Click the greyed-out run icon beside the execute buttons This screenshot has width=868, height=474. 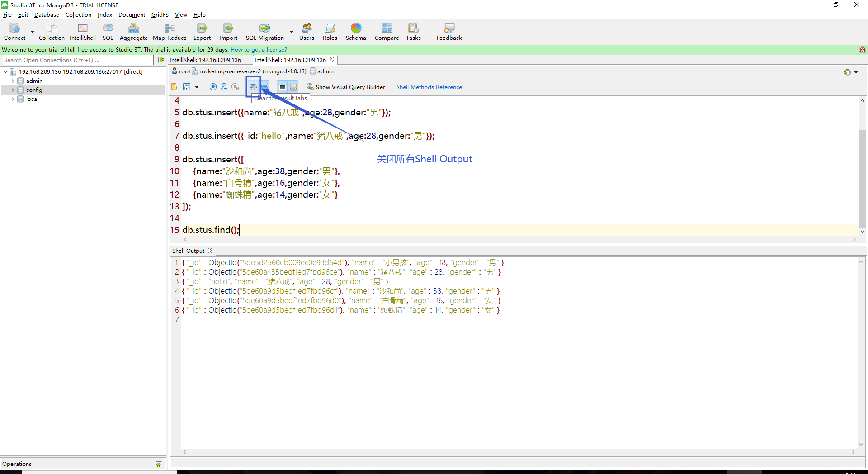pos(235,87)
